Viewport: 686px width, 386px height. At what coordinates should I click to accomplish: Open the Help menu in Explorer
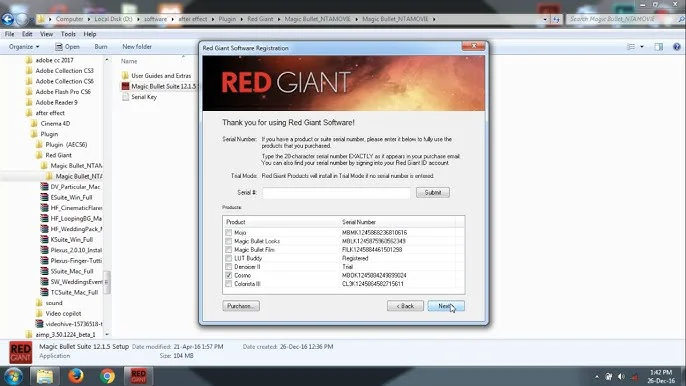(x=90, y=34)
